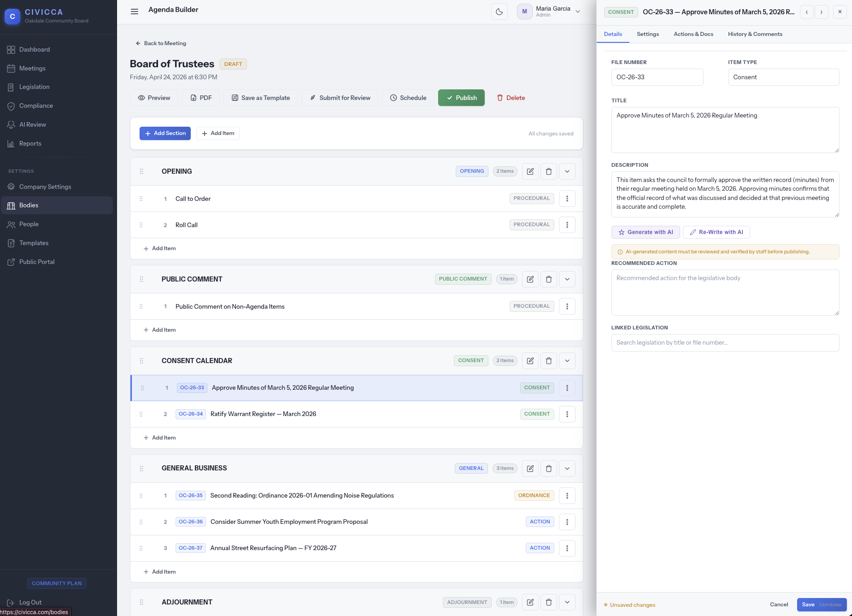Open the hamburger menu next to Agenda Builder
Image resolution: width=852 pixels, height=616 pixels.
tap(135, 11)
